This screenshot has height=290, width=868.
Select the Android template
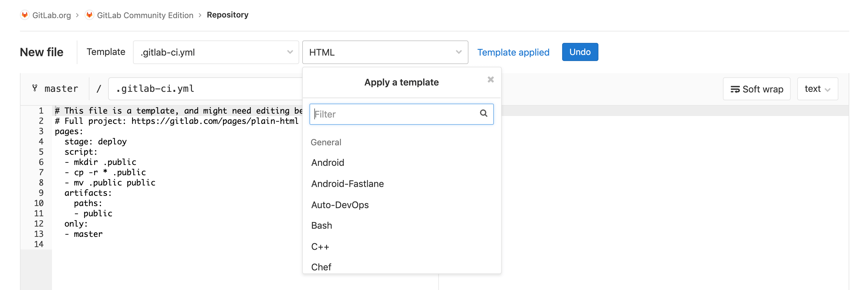pyautogui.click(x=328, y=163)
